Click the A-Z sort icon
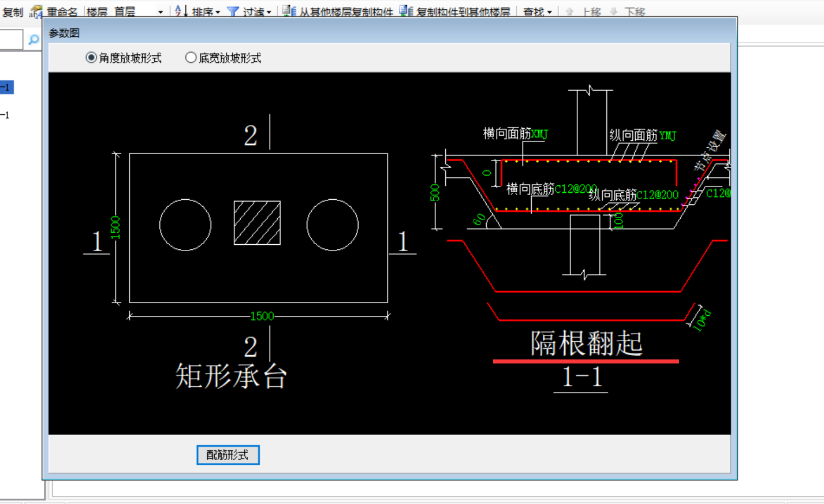The image size is (824, 504). point(181,11)
